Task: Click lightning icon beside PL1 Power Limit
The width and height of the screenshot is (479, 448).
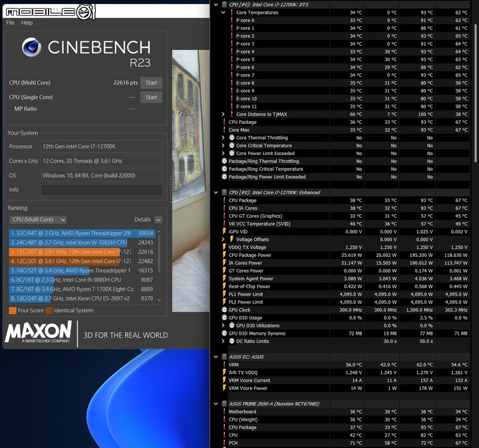Action: pyautogui.click(x=224, y=294)
